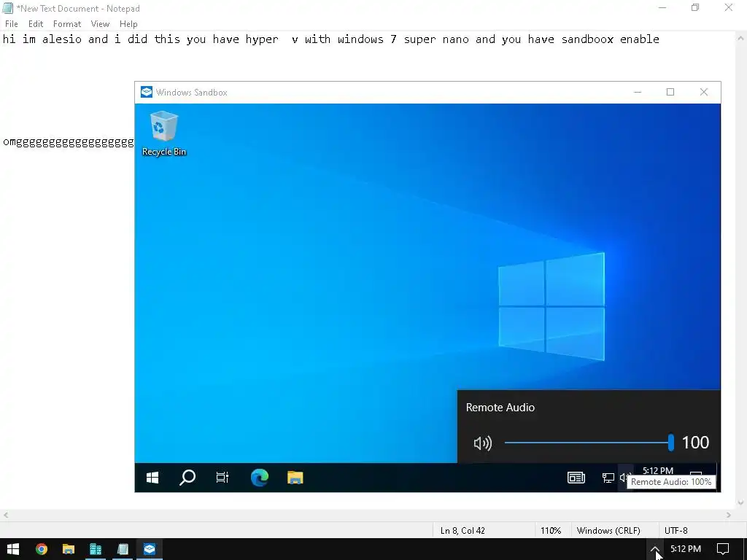747x560 pixels.
Task: Expand the hidden tray icons chevron
Action: tap(654, 549)
